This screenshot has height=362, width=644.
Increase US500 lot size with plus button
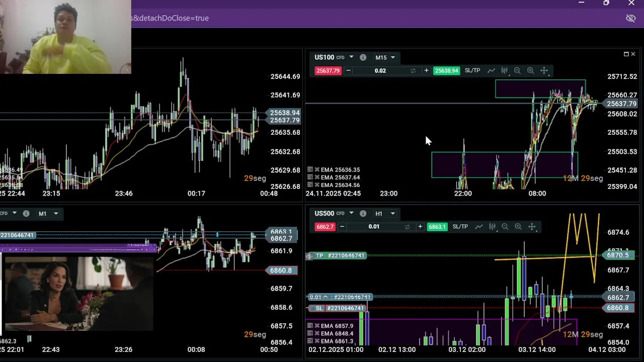pos(420,227)
